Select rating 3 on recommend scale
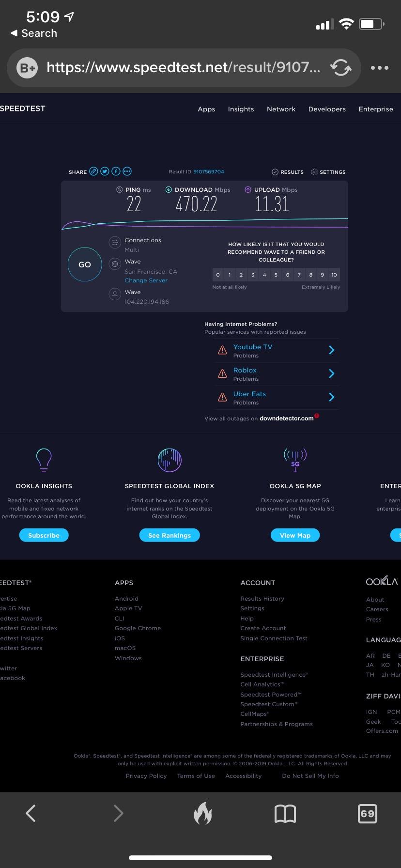 click(x=253, y=275)
